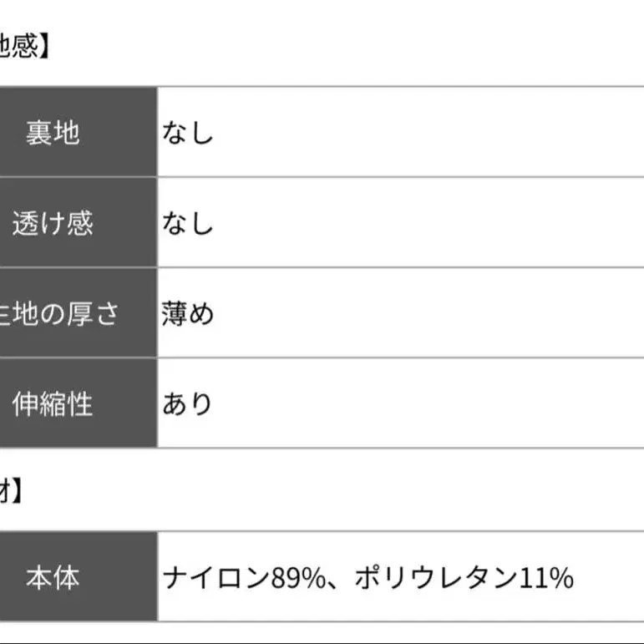The image size is (644, 644).
Task: Click the 伸縮性 header cell
Action: pos(52,404)
